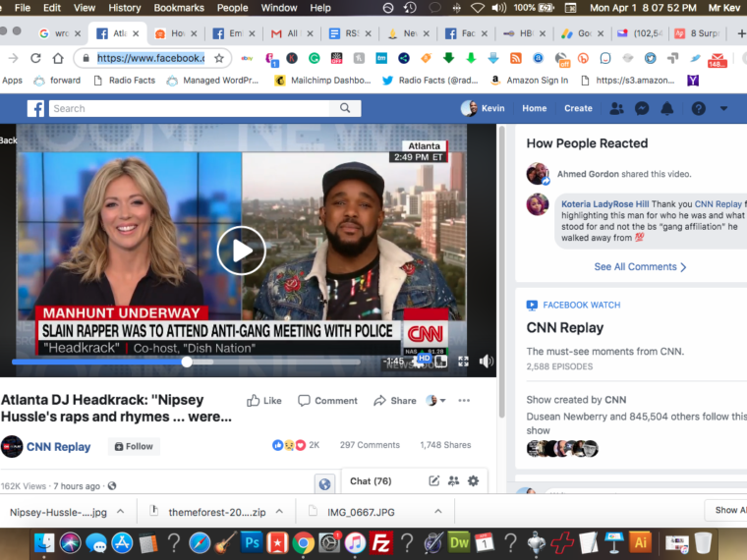747x560 pixels.
Task: Open Dreamweaver from the dock
Action: [x=458, y=542]
